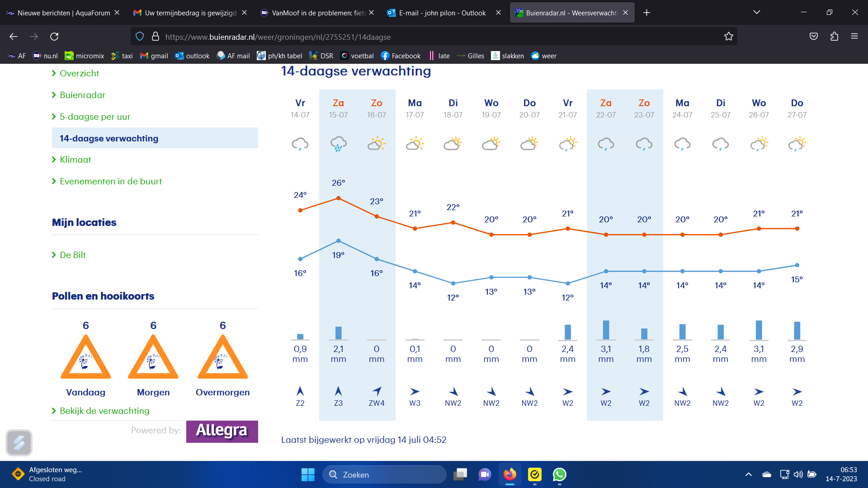The height and width of the screenshot is (488, 868).
Task: Click the shield tracking protection icon
Action: pyautogui.click(x=140, y=37)
